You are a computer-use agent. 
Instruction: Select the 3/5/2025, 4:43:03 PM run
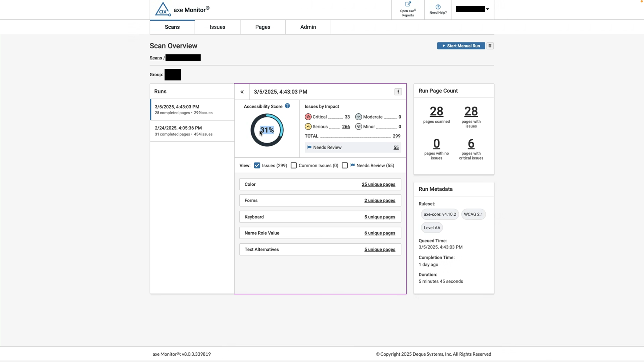click(192, 109)
